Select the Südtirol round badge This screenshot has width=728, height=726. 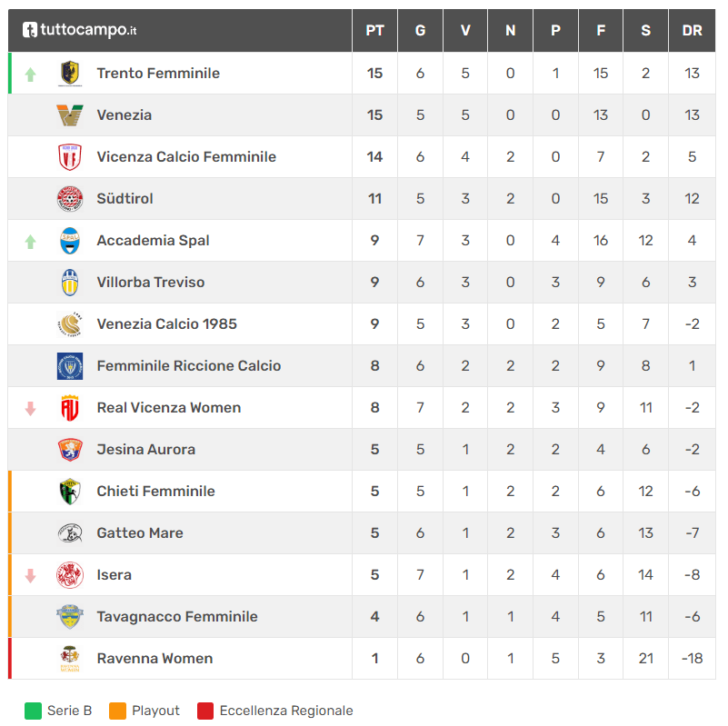[70, 199]
